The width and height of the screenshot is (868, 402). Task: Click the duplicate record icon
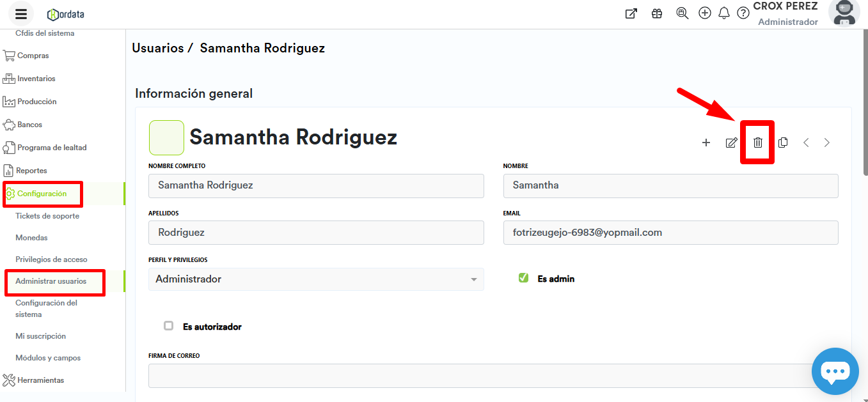[x=783, y=143]
